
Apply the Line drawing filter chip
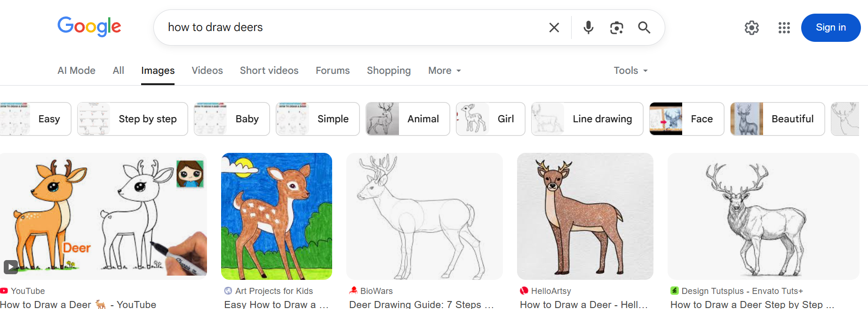(587, 119)
